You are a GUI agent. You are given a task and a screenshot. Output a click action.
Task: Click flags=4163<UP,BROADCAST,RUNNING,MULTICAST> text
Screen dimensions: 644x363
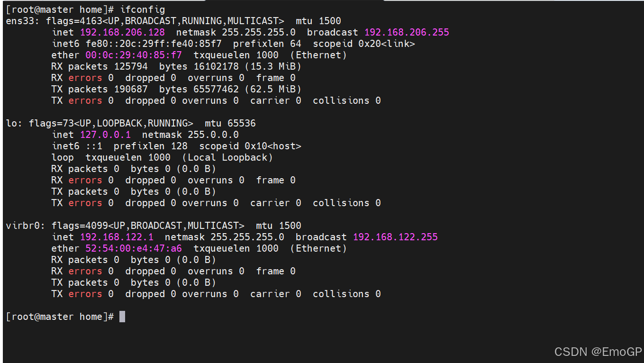[x=165, y=21]
